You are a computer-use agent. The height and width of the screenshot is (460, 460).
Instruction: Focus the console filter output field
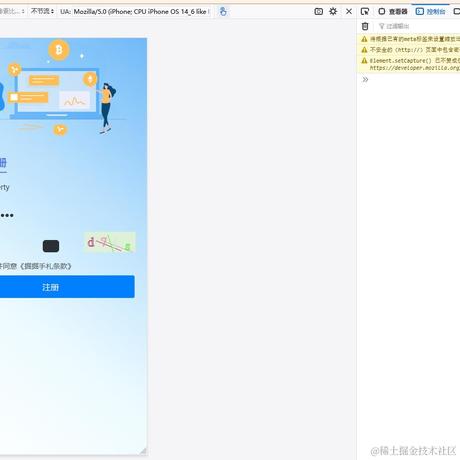pos(418,26)
